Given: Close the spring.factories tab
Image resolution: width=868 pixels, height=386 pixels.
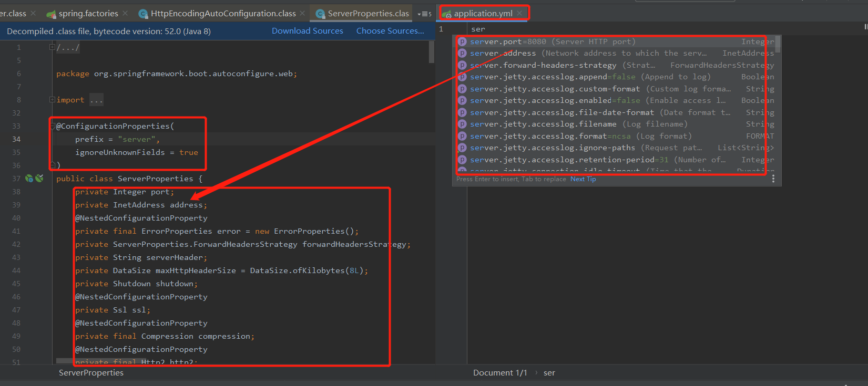Looking at the screenshot, I should tap(125, 13).
